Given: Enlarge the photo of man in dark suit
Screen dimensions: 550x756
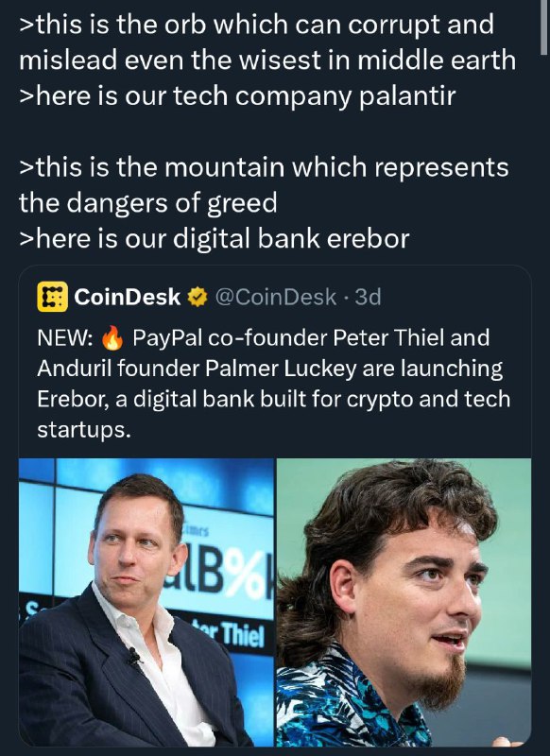Looking at the screenshot, I should (x=146, y=602).
